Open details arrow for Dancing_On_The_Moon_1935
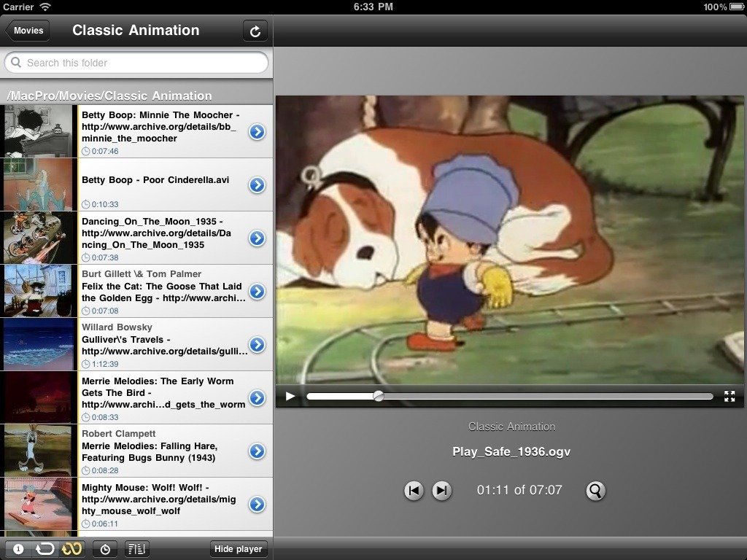Viewport: 747px width, 560px height. tap(258, 238)
